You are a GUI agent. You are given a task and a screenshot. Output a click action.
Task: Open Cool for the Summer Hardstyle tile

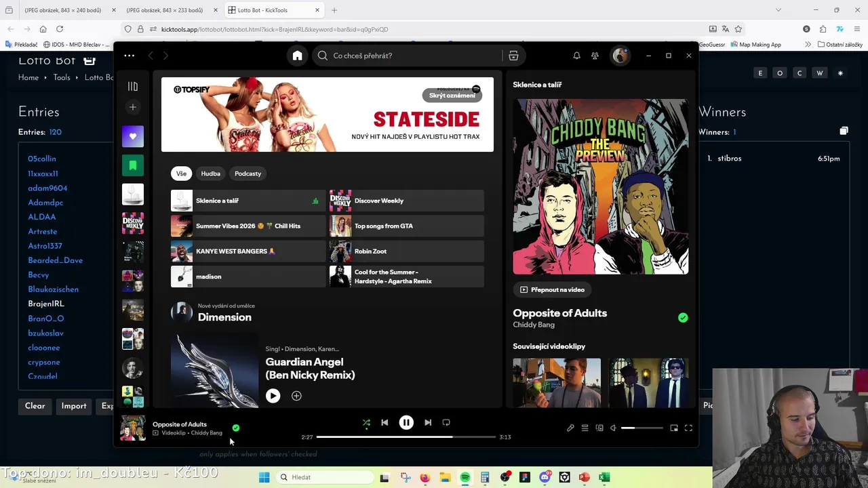point(406,277)
